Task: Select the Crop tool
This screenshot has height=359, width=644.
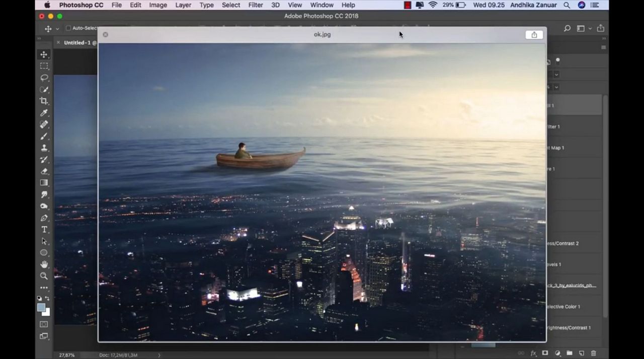Action: pos(44,101)
